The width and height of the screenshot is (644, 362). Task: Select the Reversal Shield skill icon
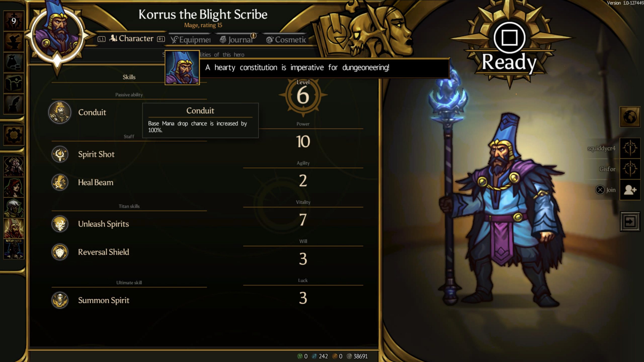[60, 252]
